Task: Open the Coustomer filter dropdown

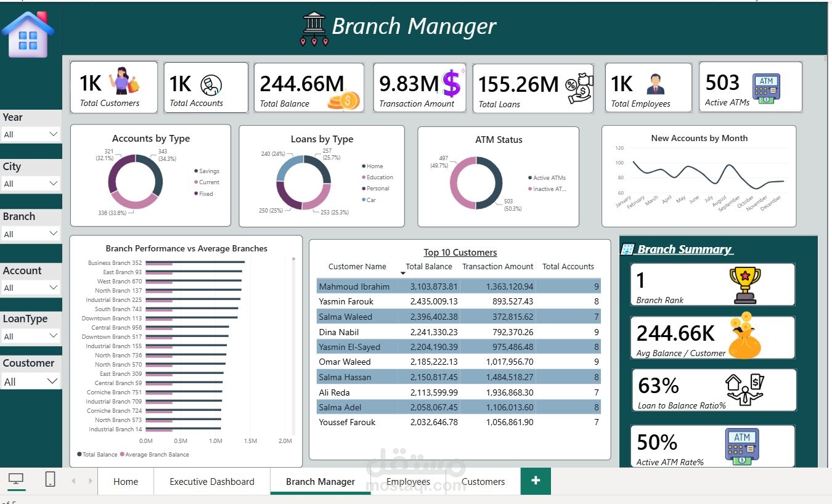Action: click(30, 382)
